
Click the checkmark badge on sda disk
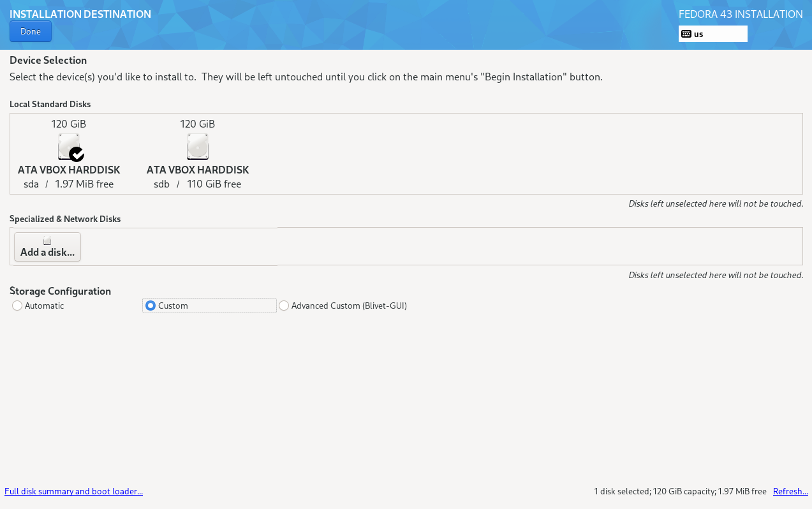(77, 154)
